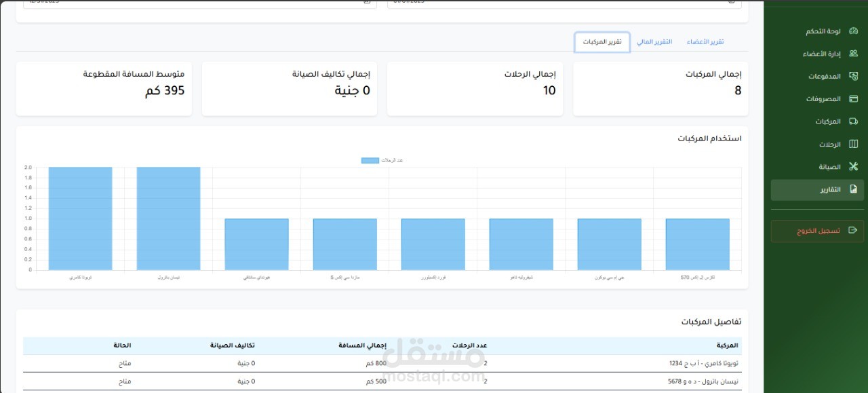This screenshot has width=868, height=393.
Task: Click the متوسط المسافة value 395 كم
Action: click(x=164, y=91)
